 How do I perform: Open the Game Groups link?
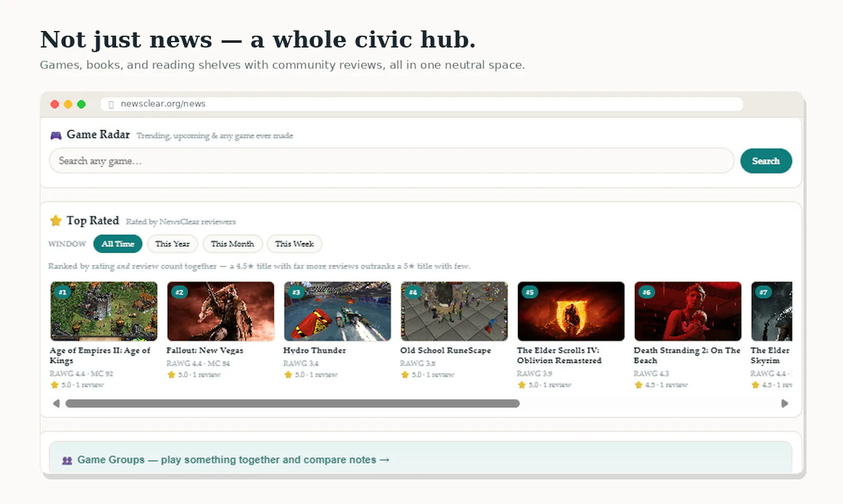(x=233, y=460)
